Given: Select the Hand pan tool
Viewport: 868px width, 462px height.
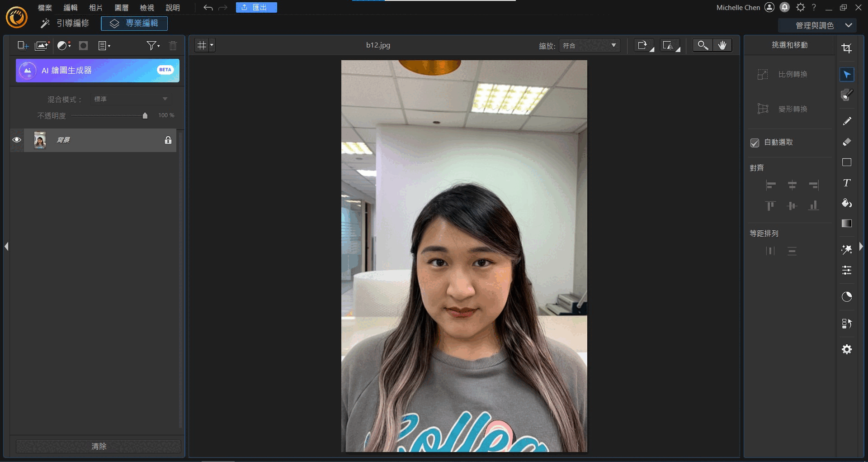Looking at the screenshot, I should point(722,45).
